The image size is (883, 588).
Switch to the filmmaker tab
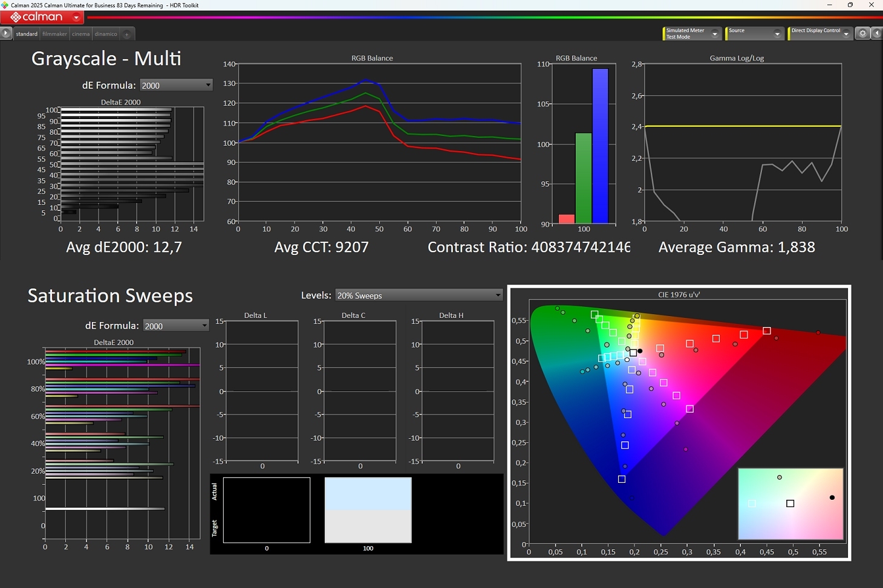point(54,34)
